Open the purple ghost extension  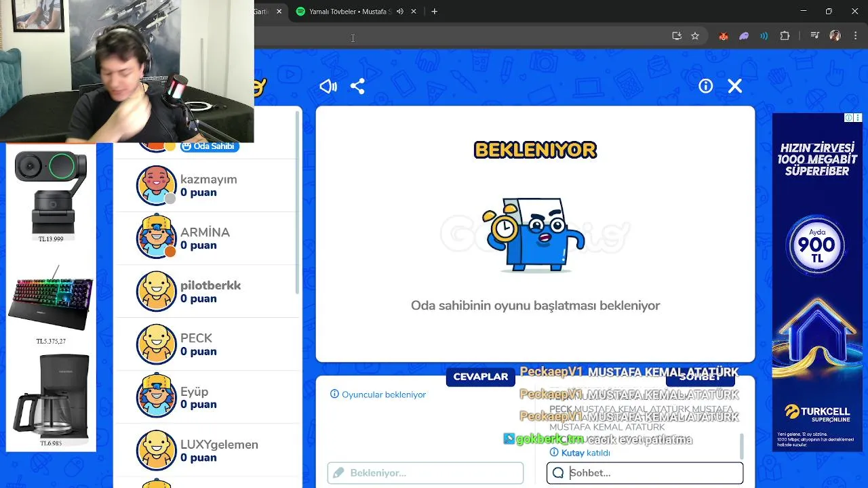[x=744, y=36]
